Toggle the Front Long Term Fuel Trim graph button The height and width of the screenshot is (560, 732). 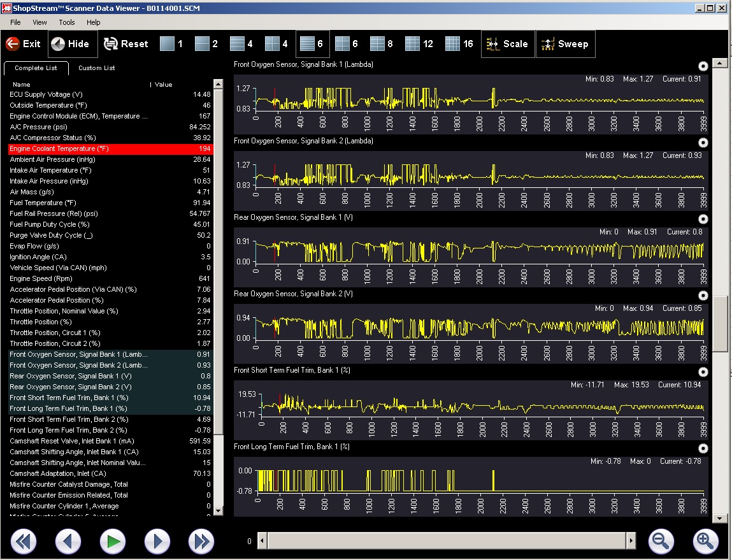point(703,449)
